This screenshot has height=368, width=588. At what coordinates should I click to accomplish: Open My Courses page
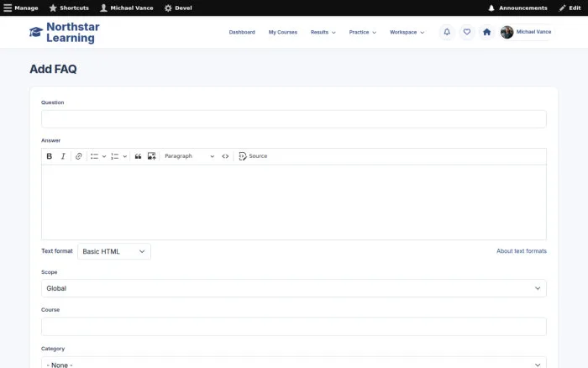(283, 32)
